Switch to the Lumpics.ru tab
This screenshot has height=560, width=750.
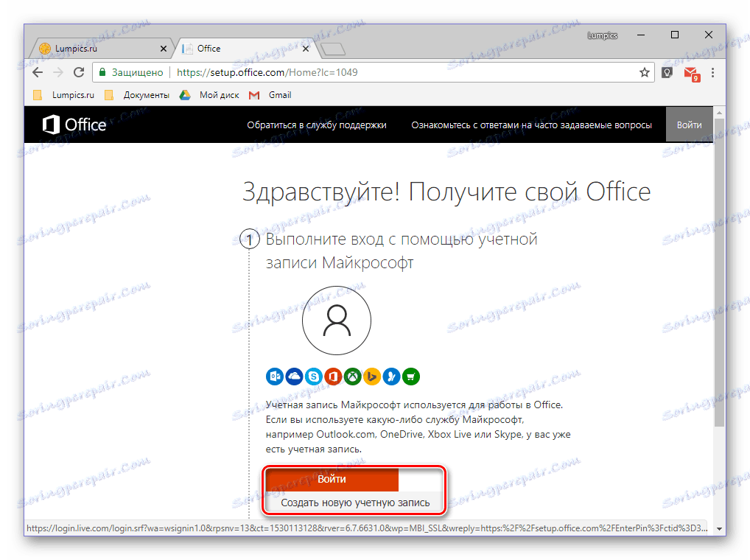click(x=100, y=49)
